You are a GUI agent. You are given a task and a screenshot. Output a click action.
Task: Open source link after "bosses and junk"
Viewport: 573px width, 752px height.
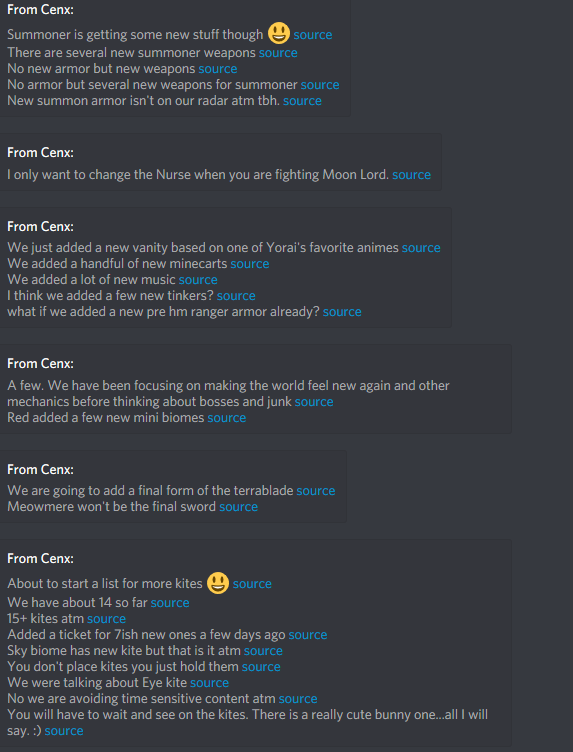[x=314, y=401]
